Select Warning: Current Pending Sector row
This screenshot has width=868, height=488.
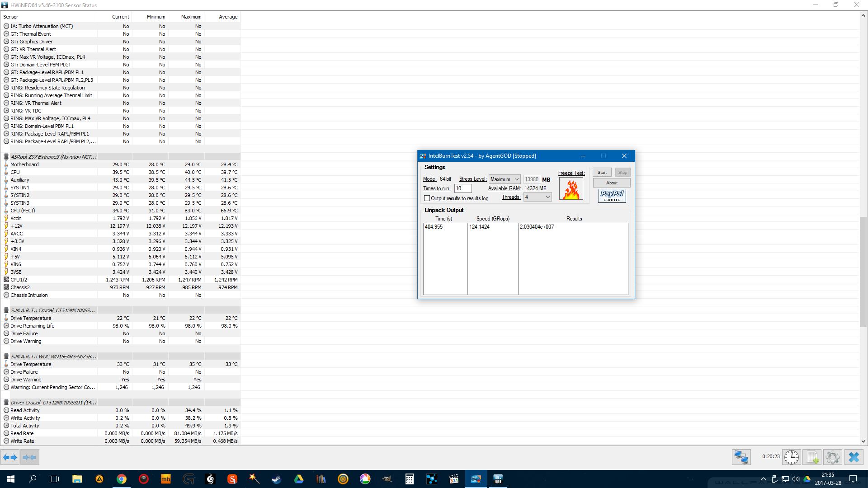(x=121, y=387)
